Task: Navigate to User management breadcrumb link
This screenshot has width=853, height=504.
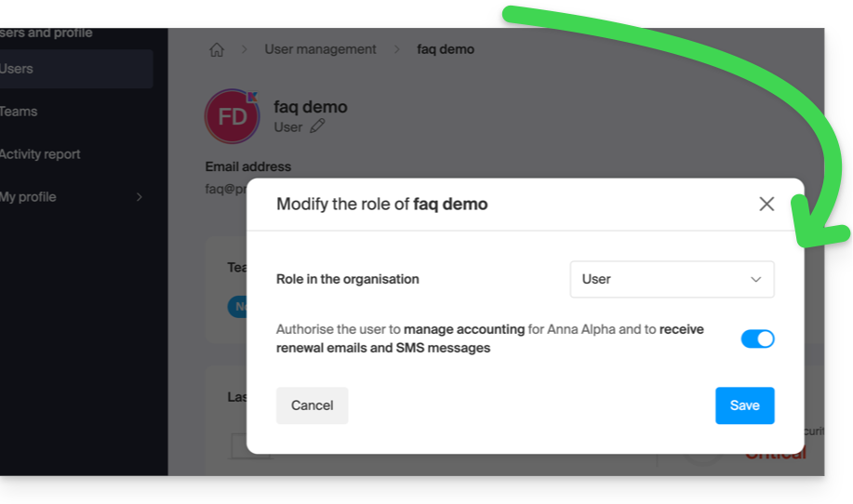Action: tap(320, 49)
